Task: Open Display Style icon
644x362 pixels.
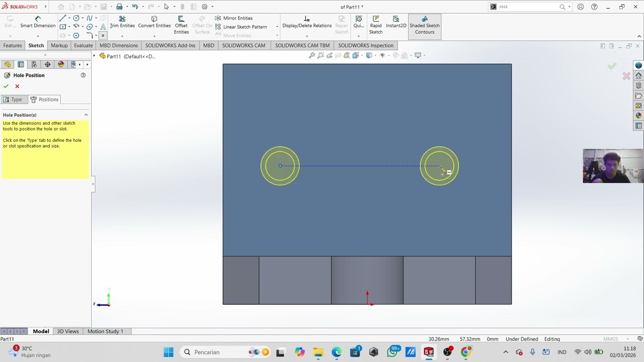Action: pyautogui.click(x=369, y=55)
